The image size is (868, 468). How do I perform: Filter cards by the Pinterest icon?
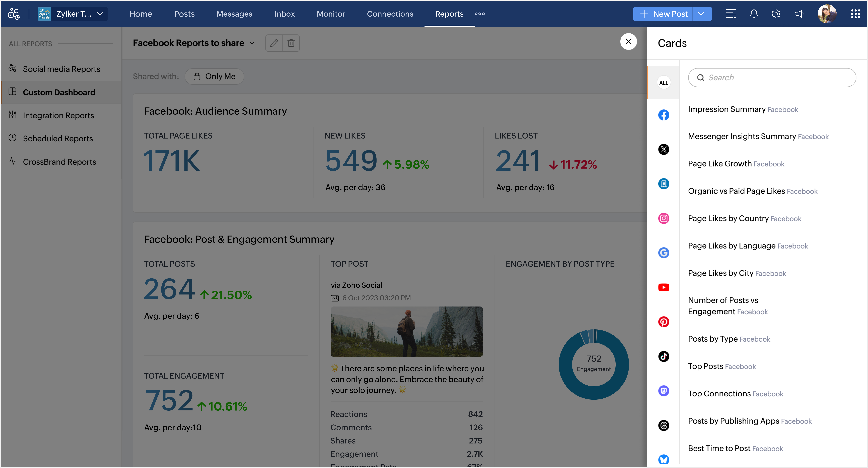click(x=663, y=322)
